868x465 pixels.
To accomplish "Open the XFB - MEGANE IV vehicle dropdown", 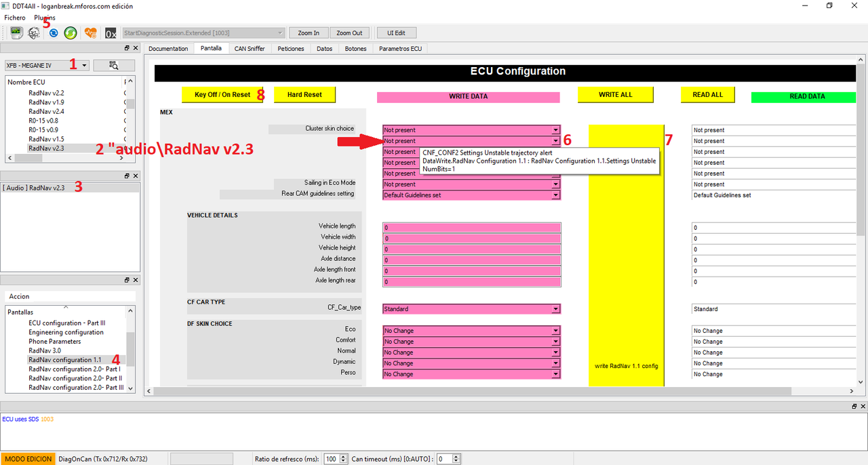I will coord(47,65).
